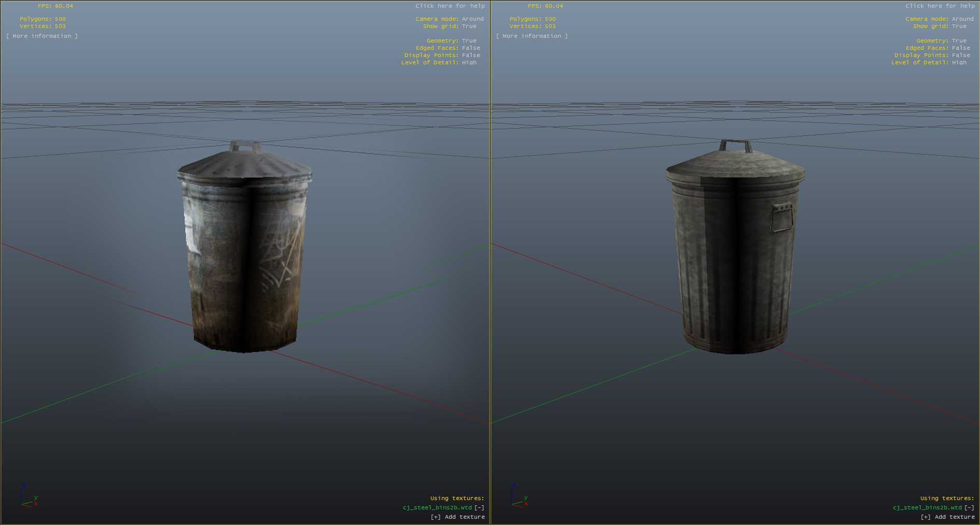The height and width of the screenshot is (525, 980).
Task: Change Level of Detail in left viewport
Action: (469, 63)
